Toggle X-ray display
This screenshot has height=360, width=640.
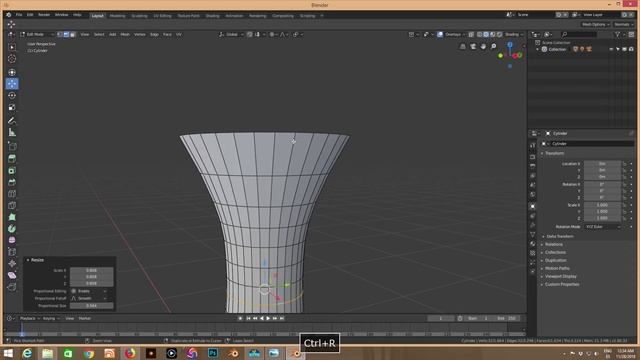tap(471, 35)
